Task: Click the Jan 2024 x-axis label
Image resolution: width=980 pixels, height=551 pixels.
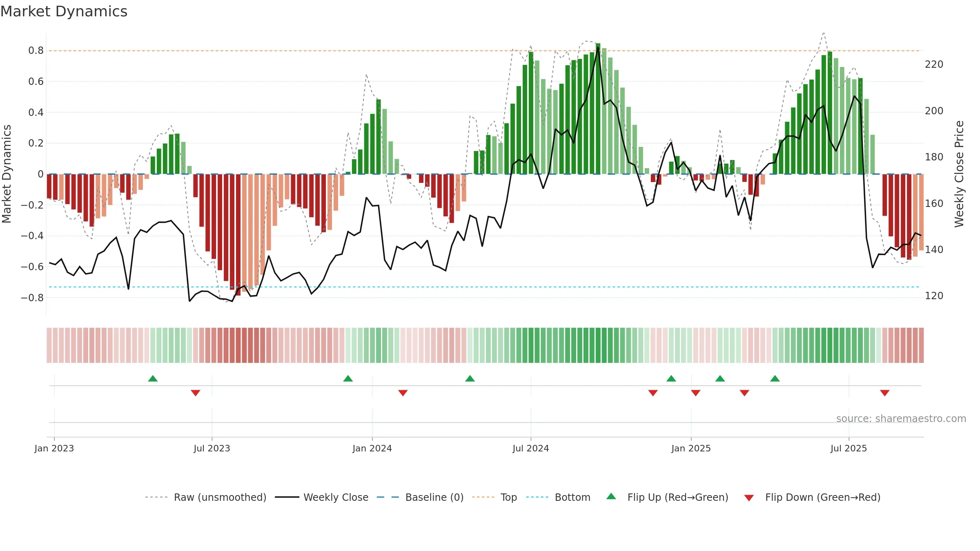Action: (x=372, y=448)
